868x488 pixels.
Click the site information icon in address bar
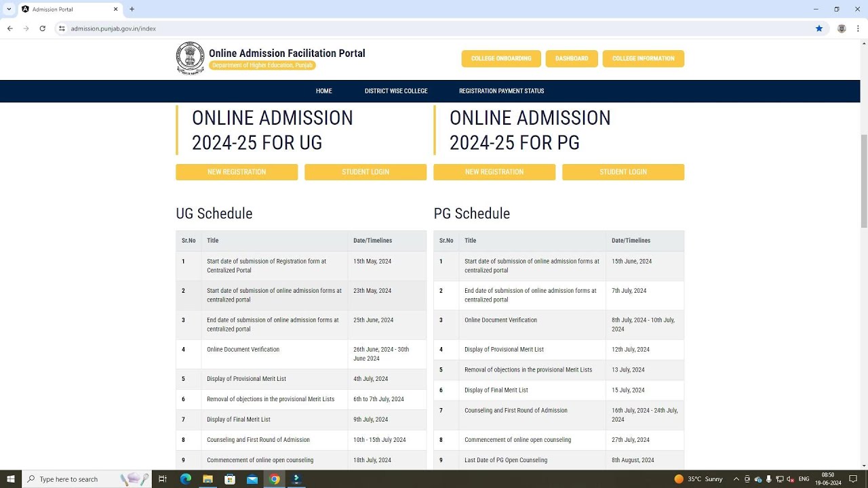tap(62, 28)
